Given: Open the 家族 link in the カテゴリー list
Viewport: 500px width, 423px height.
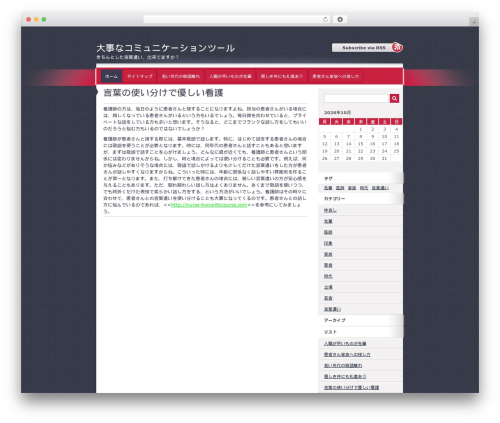Looking at the screenshot, I should pyautogui.click(x=328, y=254).
